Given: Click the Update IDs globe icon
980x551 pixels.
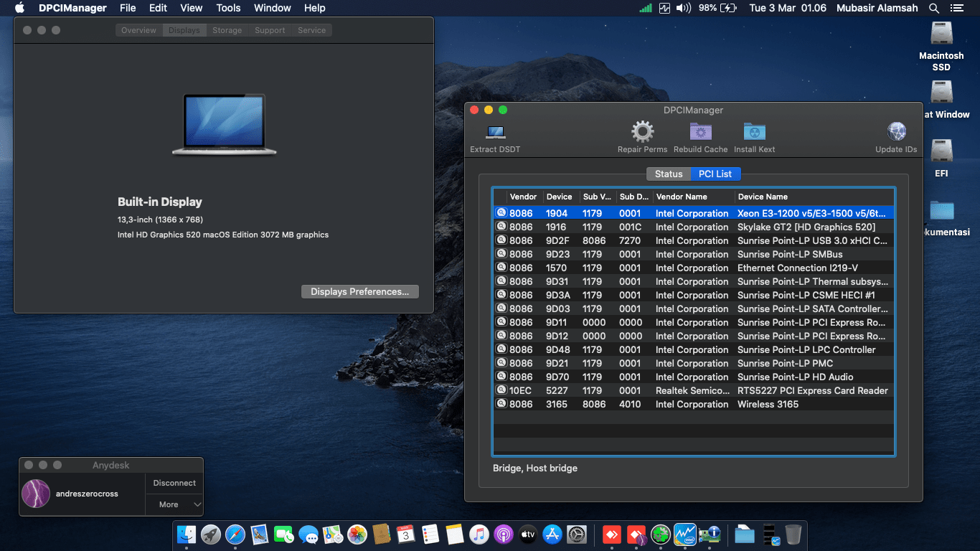Looking at the screenshot, I should [897, 132].
